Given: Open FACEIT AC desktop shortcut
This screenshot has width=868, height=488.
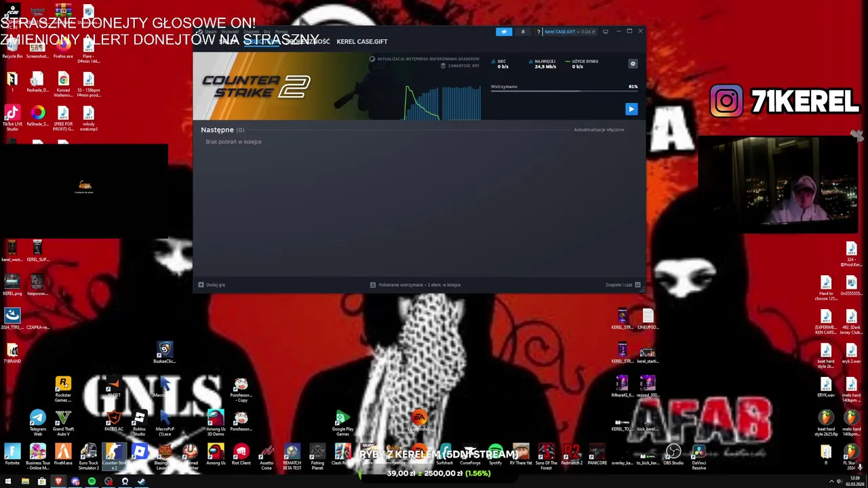Looking at the screenshot, I should tap(114, 421).
